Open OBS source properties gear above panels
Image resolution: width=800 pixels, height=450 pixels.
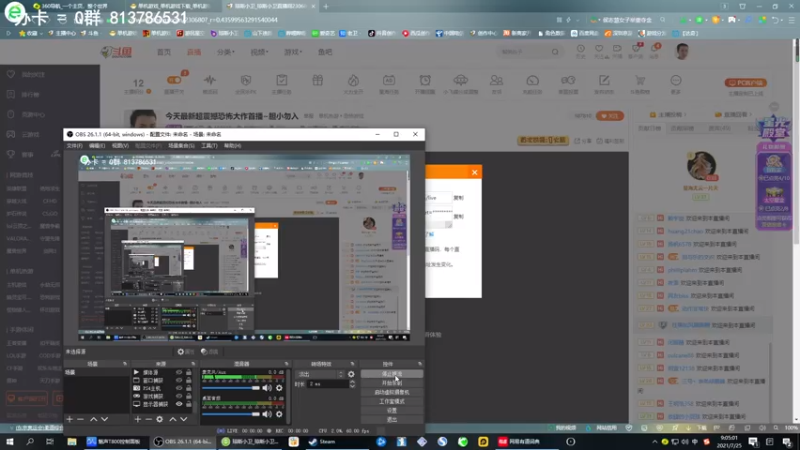tap(185, 352)
